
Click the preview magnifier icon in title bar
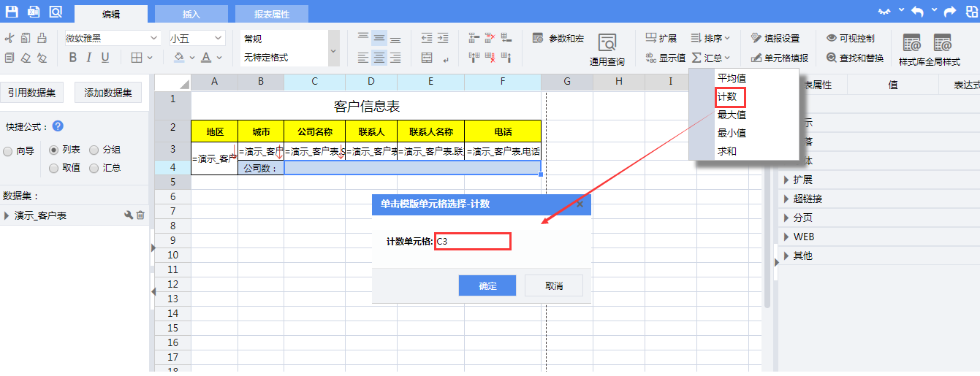click(56, 12)
